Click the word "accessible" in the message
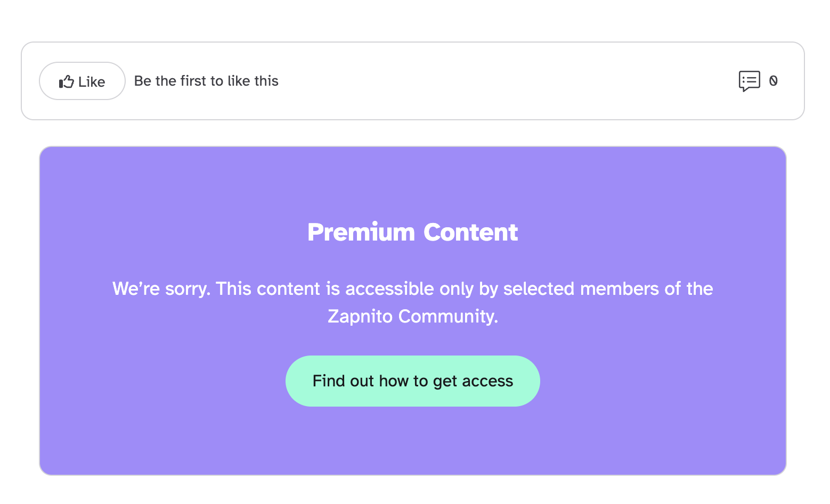 (x=389, y=288)
